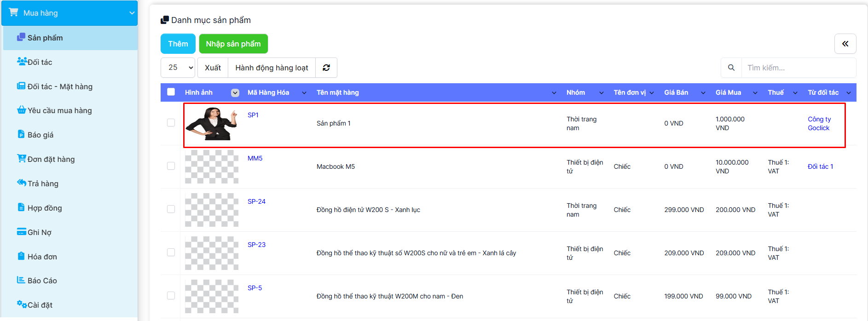Open Báo giá in the sidebar
Viewport: 868px width, 321px height.
[41, 135]
